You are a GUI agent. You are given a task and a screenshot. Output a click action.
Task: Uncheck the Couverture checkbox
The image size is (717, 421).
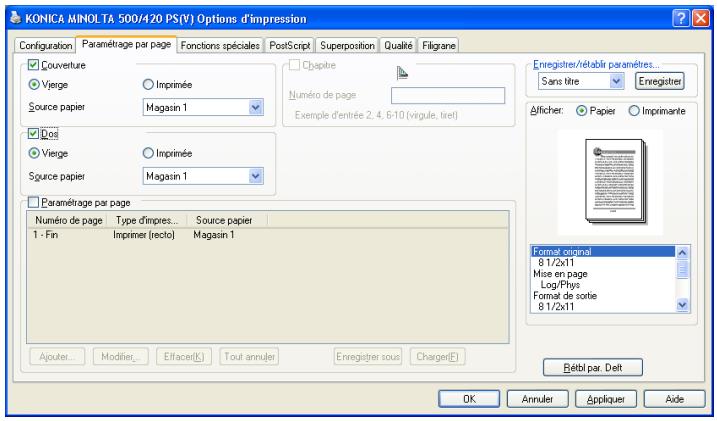(x=33, y=65)
